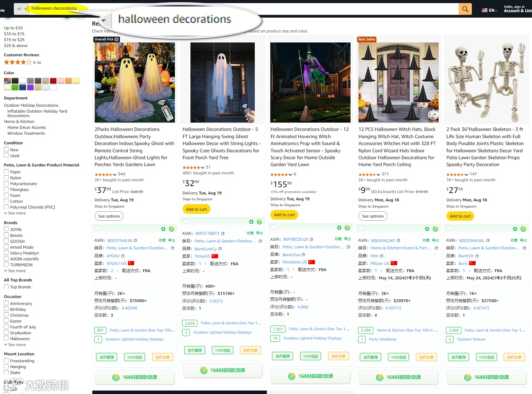This screenshot has width=532, height=394.
Task: Click China flag beside seller AYGXU-US
Action: click(131, 263)
